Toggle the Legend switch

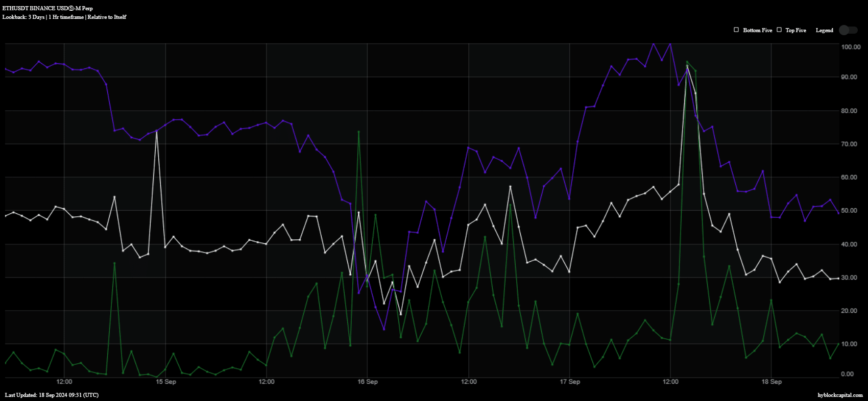[848, 30]
